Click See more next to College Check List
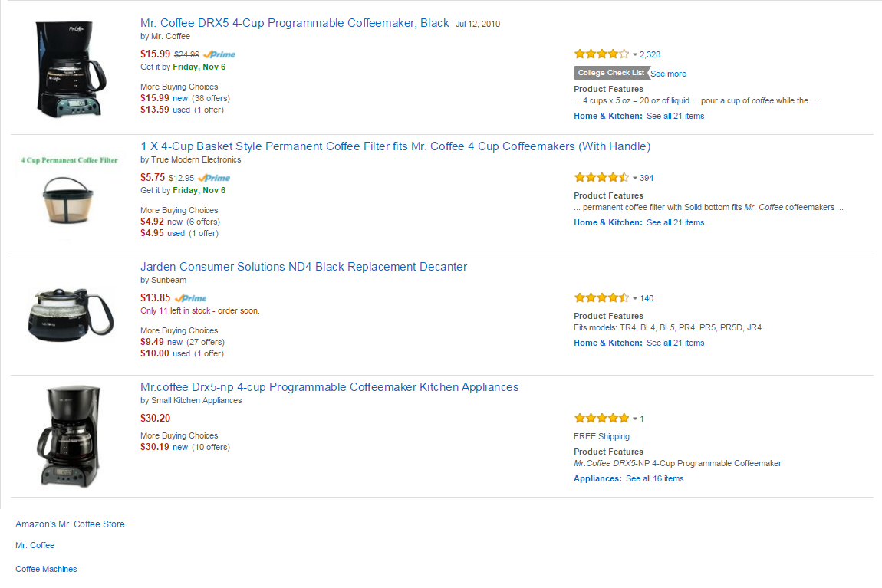Image resolution: width=882 pixels, height=588 pixels. point(668,74)
